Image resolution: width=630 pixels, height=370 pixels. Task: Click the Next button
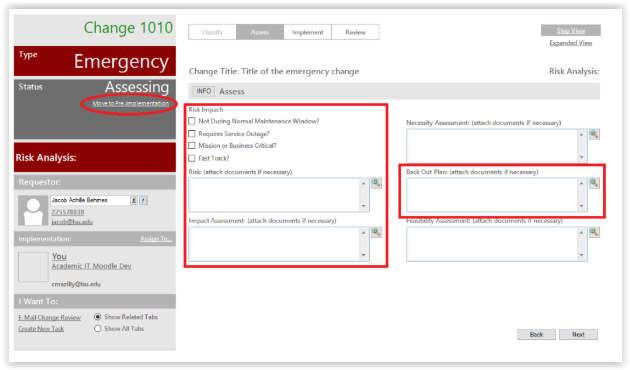[x=578, y=334]
